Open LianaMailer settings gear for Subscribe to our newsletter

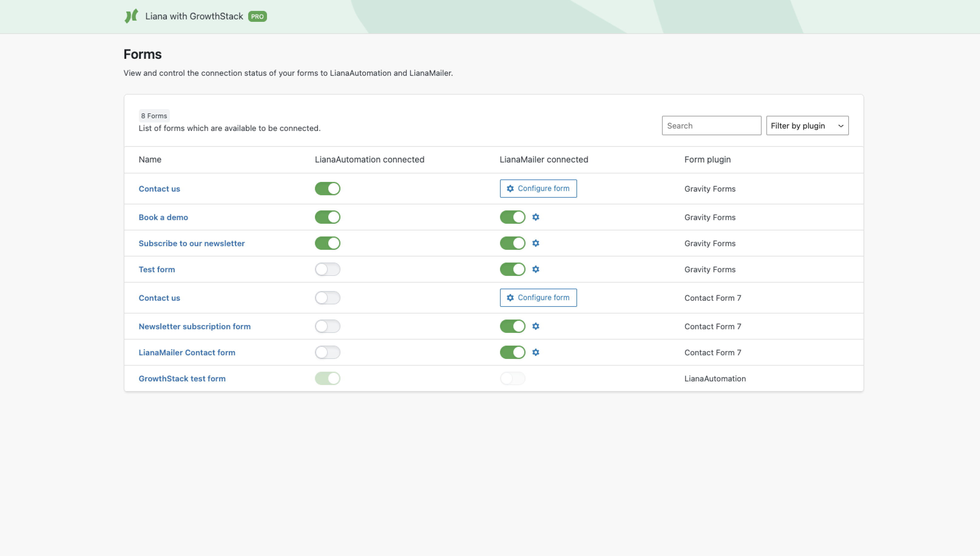point(536,243)
